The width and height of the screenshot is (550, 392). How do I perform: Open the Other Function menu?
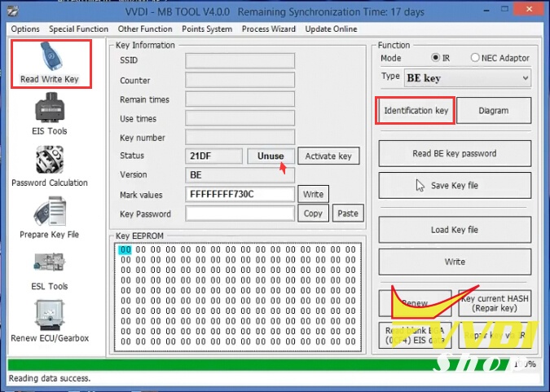click(145, 29)
